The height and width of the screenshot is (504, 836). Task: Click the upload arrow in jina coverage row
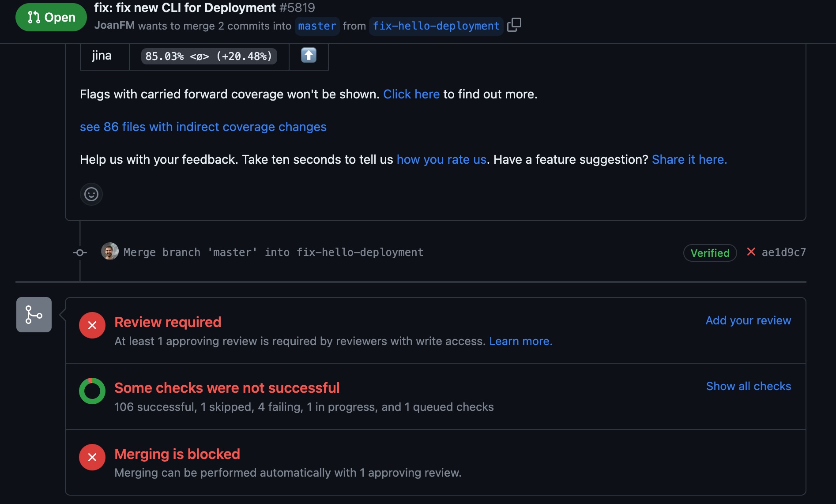pyautogui.click(x=309, y=56)
